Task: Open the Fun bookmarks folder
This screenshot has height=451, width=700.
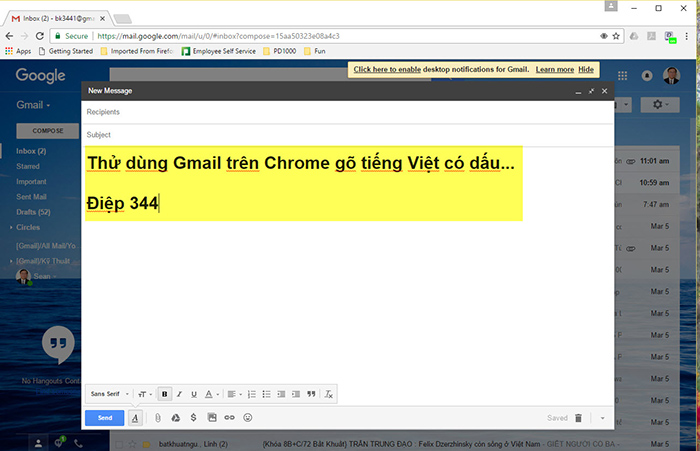Action: [x=315, y=51]
